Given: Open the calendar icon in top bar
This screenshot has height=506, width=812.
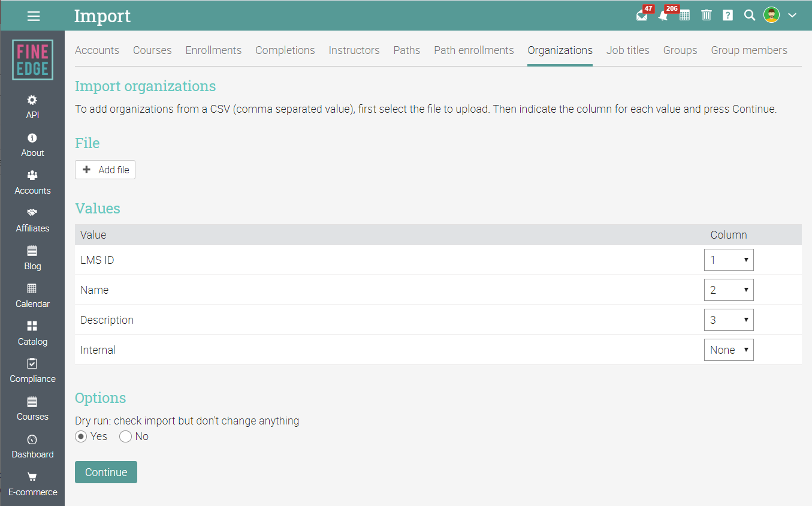Looking at the screenshot, I should coord(684,16).
